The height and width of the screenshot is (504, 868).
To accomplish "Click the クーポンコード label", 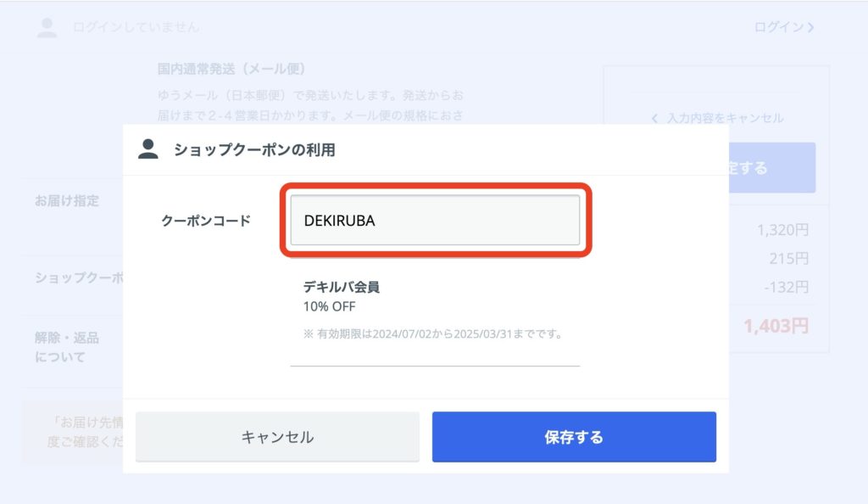I will (x=206, y=221).
